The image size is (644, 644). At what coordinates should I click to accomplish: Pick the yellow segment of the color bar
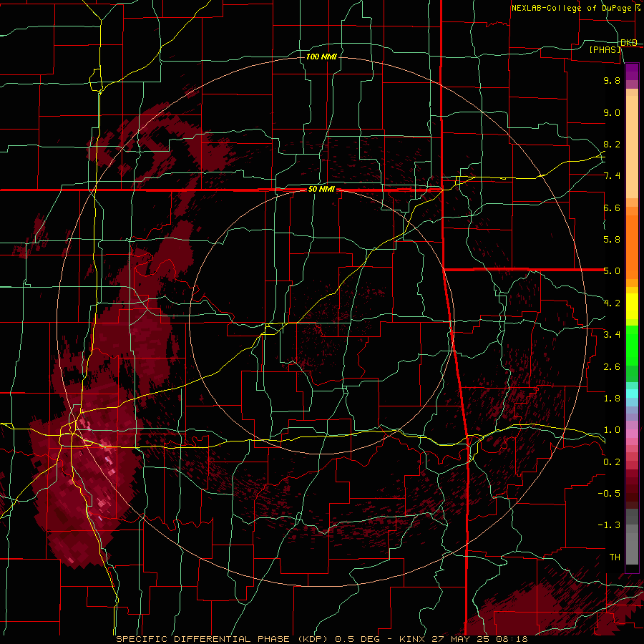[632, 306]
